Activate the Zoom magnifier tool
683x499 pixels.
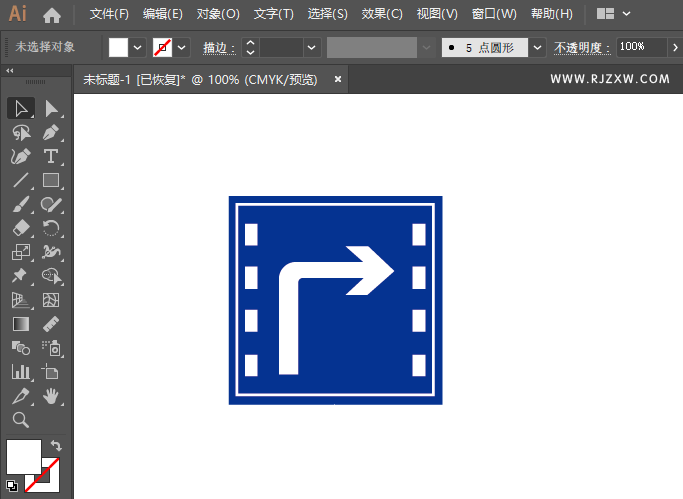(20, 421)
